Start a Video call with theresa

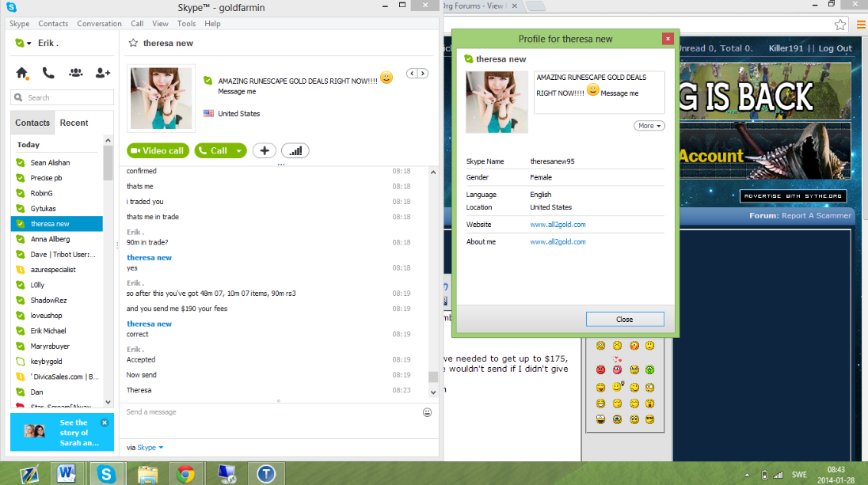(158, 150)
